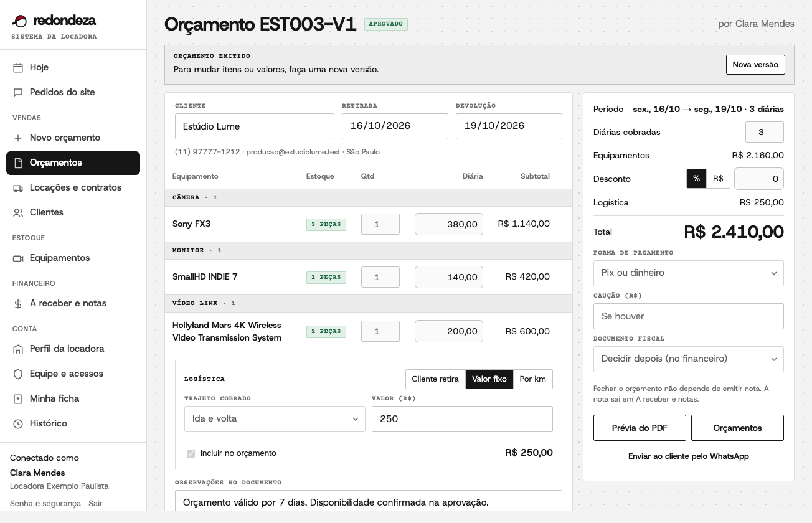Click the Retirada date field
The image size is (812, 523).
pos(395,126)
